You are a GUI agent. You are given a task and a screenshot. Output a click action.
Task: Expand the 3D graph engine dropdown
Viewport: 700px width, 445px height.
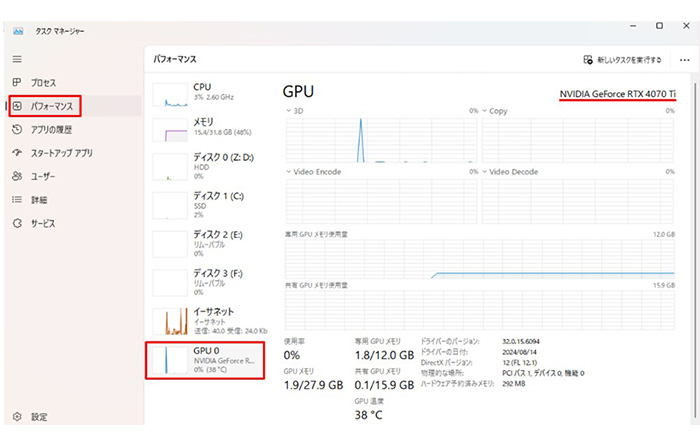(289, 110)
